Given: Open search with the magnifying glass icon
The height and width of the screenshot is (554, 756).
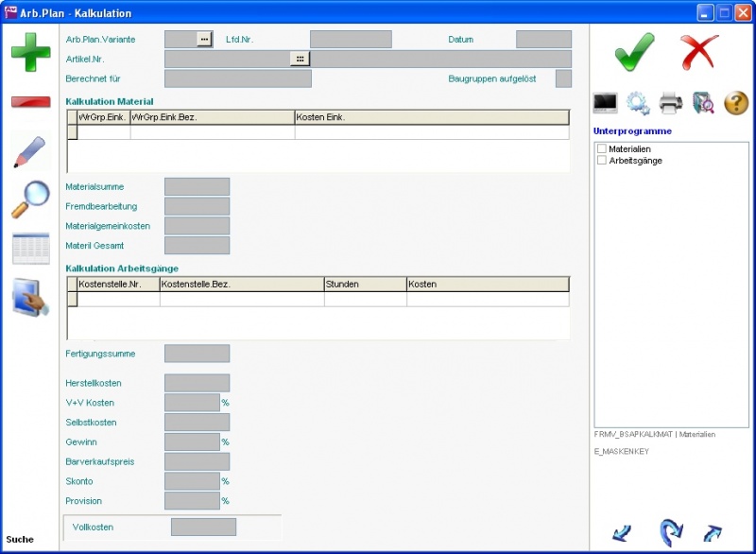Looking at the screenshot, I should click(30, 199).
